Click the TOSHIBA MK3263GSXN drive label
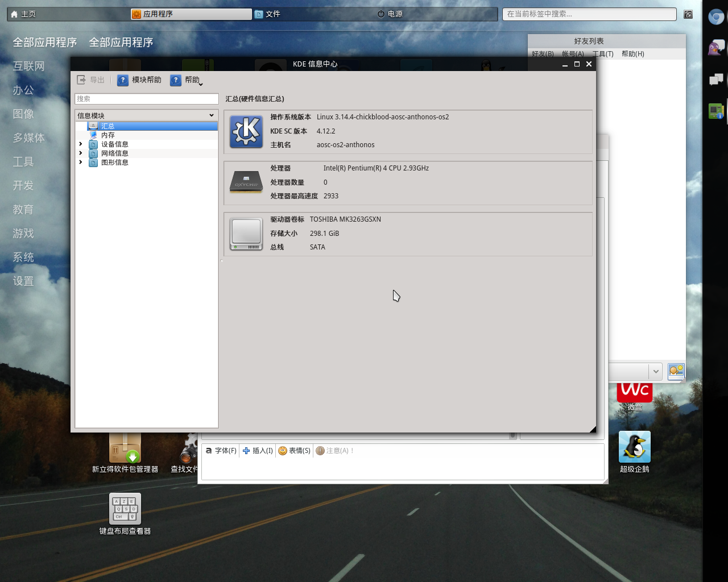The height and width of the screenshot is (582, 728). click(x=345, y=219)
